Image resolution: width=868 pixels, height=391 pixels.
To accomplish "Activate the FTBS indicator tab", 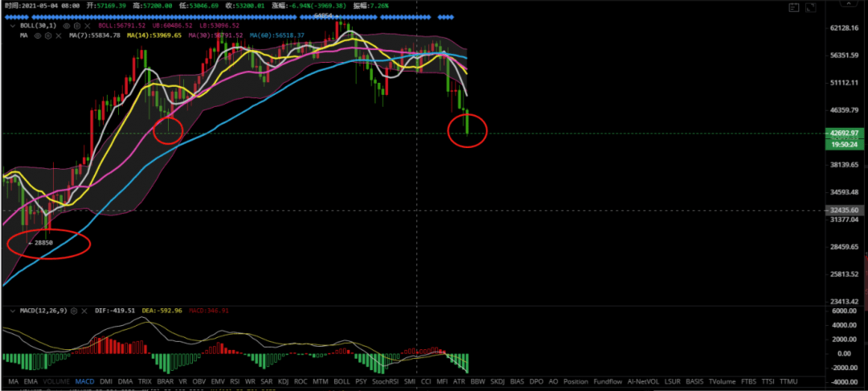I will [x=748, y=381].
